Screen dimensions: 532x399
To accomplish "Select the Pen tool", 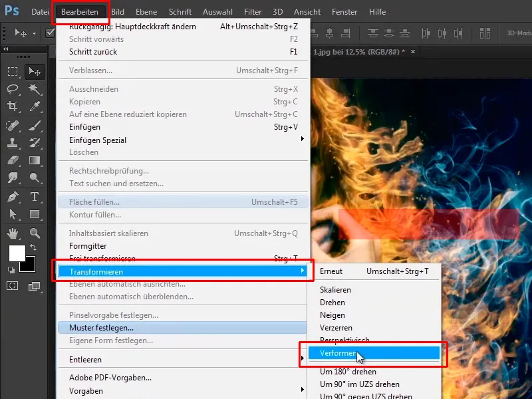I will pyautogui.click(x=13, y=197).
